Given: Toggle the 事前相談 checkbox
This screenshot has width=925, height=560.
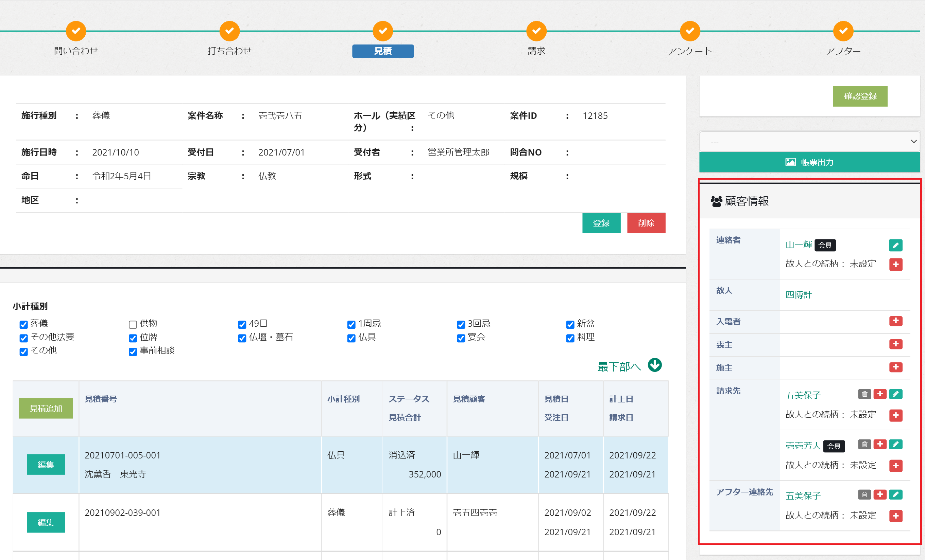Looking at the screenshot, I should pyautogui.click(x=133, y=351).
